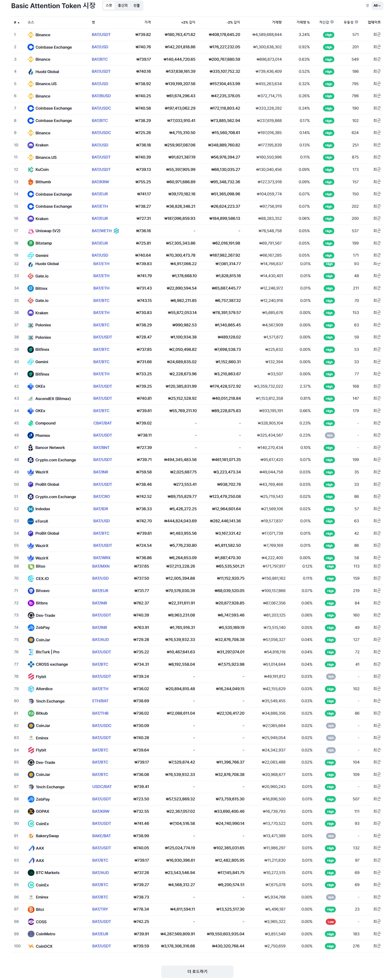Click the Bittrex exchange logo
Screen dimensions: 388x980
(30, 288)
